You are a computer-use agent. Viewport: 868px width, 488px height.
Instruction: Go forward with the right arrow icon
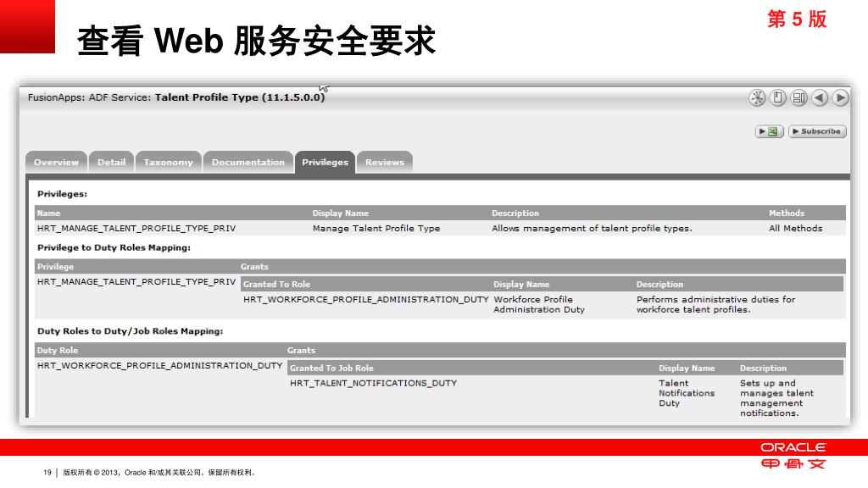[x=840, y=98]
